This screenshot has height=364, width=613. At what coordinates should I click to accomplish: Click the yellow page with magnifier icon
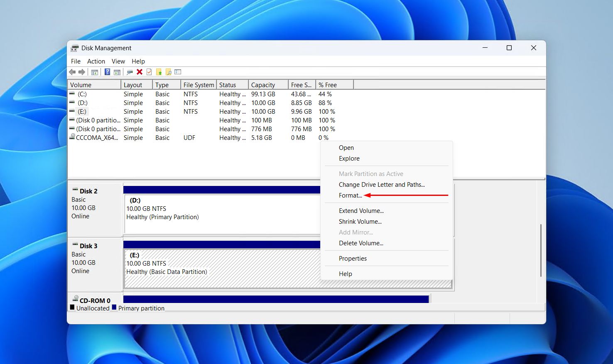168,72
